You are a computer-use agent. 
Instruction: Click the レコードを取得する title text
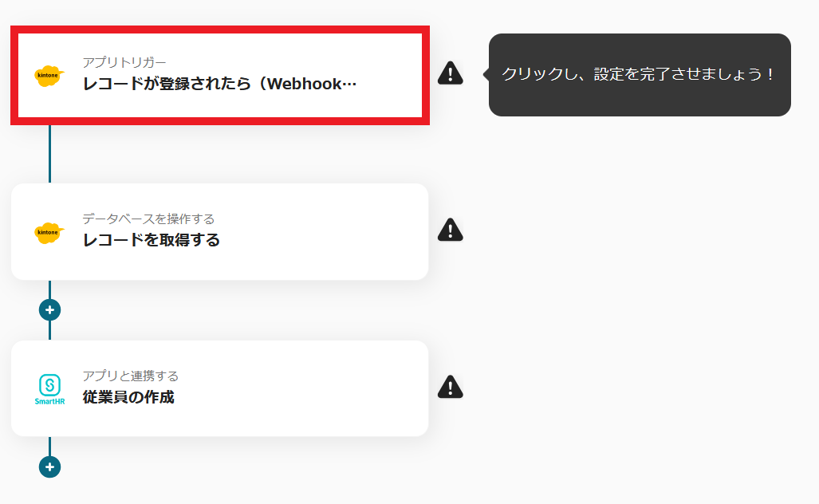(x=152, y=240)
